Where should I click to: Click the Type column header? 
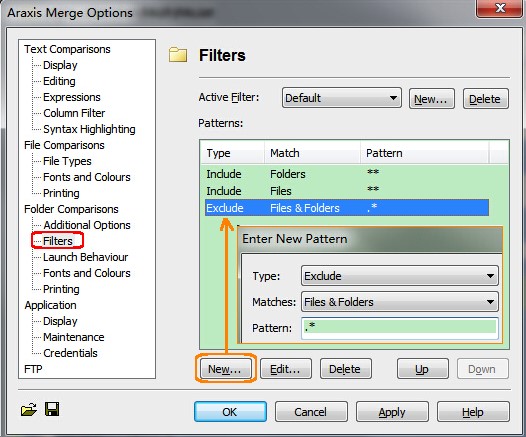pyautogui.click(x=232, y=153)
